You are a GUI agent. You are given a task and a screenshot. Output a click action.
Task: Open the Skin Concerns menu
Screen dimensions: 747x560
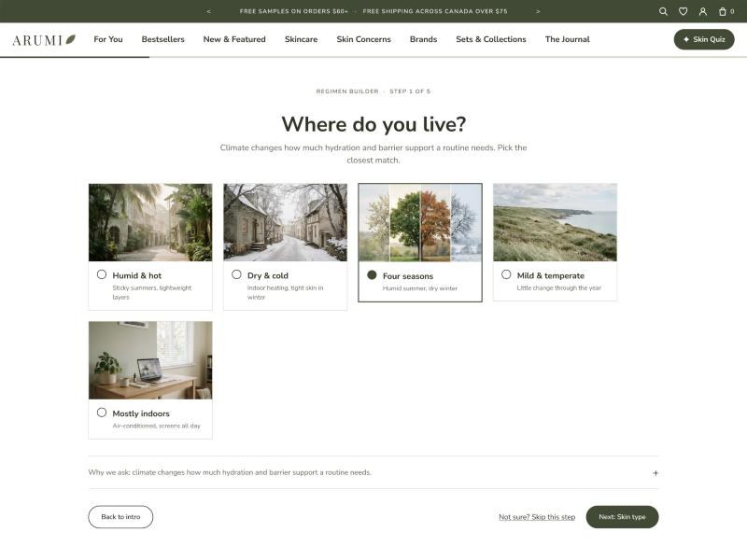tap(363, 39)
